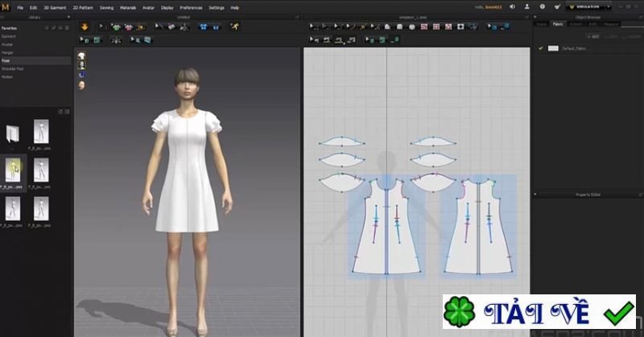Screen dimensions: 644x337
Task: Select the avatar head icon in 3D viewport
Action: 81,84
